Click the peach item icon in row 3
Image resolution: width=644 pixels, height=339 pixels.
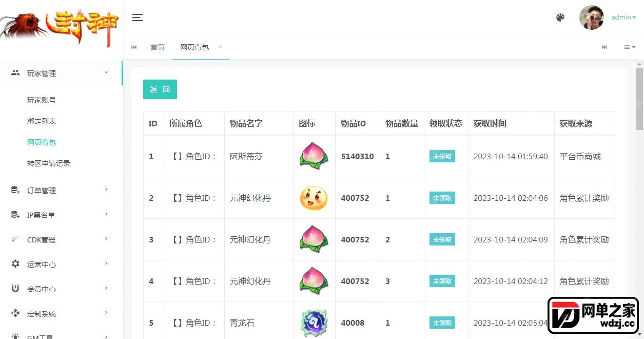point(314,239)
